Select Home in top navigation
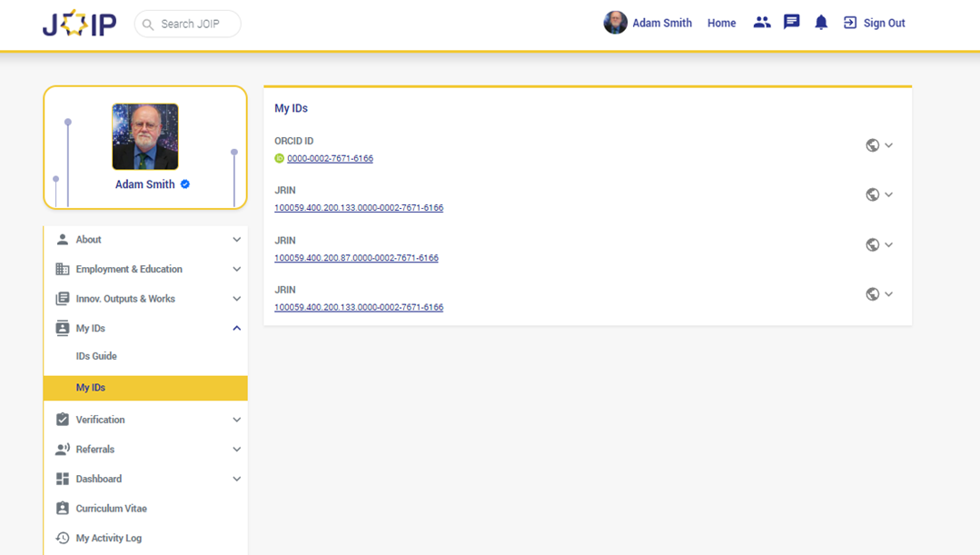Screen dimensions: 980x555 (x=721, y=24)
